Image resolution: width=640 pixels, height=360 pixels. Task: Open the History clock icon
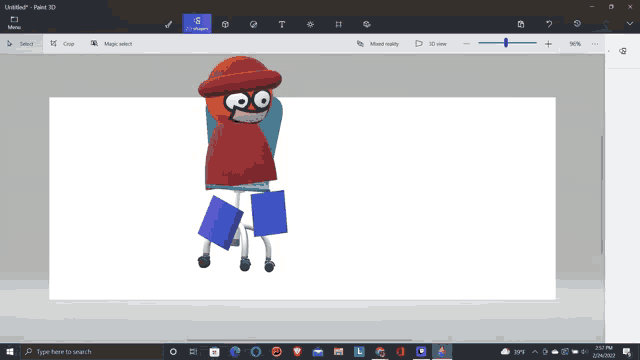[577, 24]
